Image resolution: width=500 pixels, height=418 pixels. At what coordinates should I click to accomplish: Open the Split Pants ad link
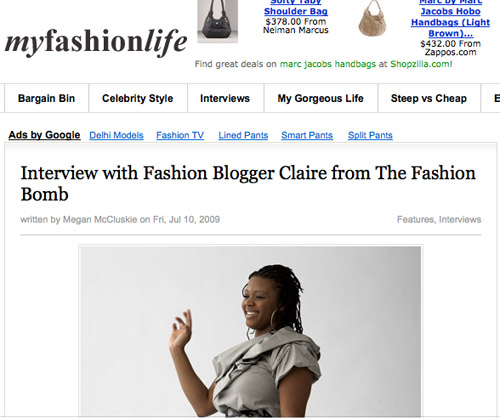[x=370, y=135]
